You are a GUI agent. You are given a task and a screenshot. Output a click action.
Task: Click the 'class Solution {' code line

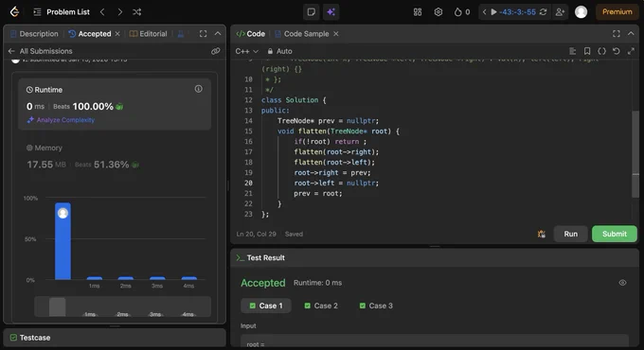click(294, 100)
